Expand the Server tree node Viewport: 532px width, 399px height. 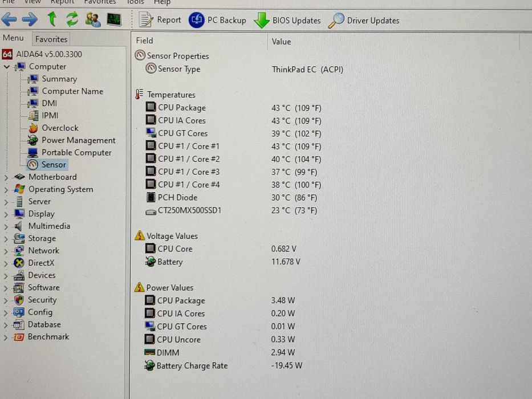point(6,202)
